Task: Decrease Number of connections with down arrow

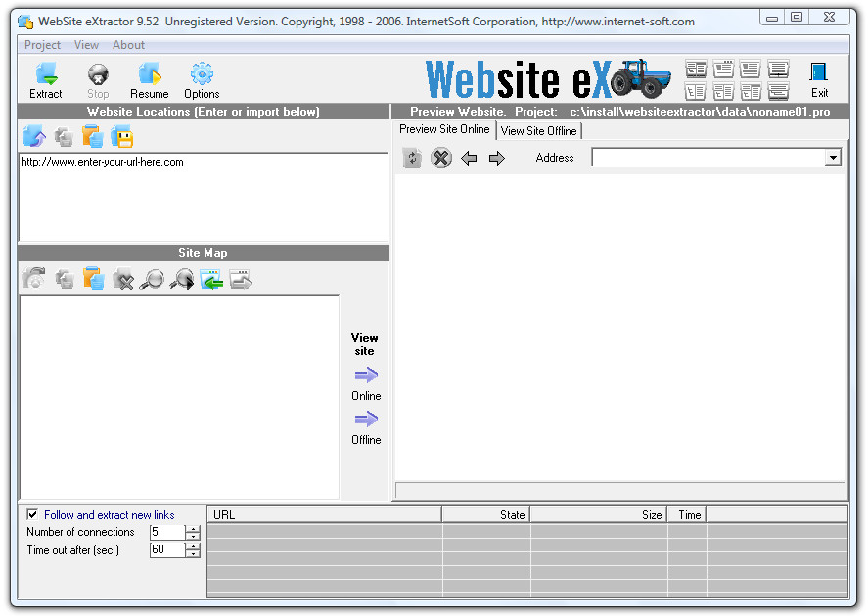Action: 193,537
